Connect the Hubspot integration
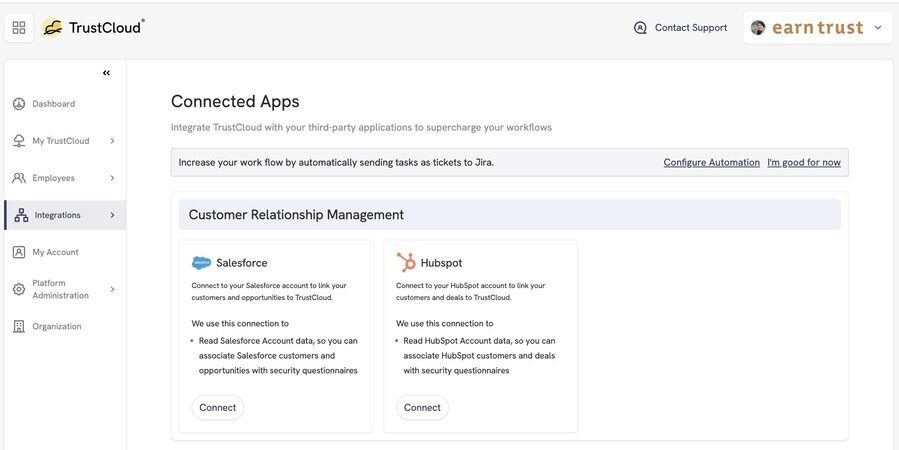This screenshot has width=899, height=450. point(422,408)
